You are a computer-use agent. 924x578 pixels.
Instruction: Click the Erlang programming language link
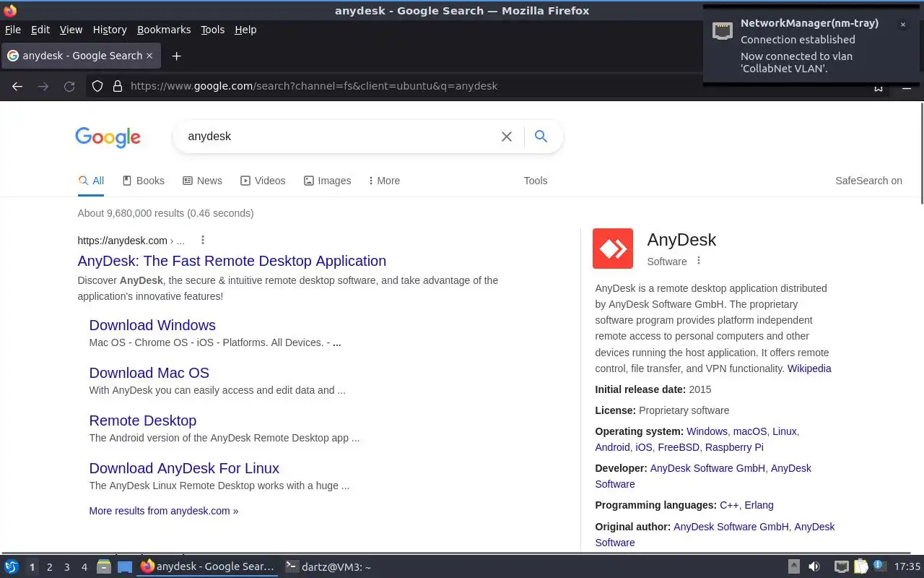[759, 505]
